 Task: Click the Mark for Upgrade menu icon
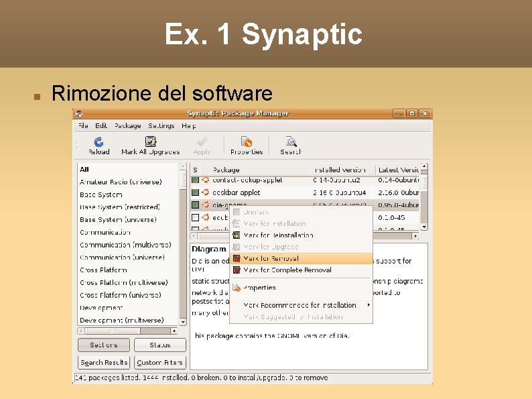tap(237, 247)
